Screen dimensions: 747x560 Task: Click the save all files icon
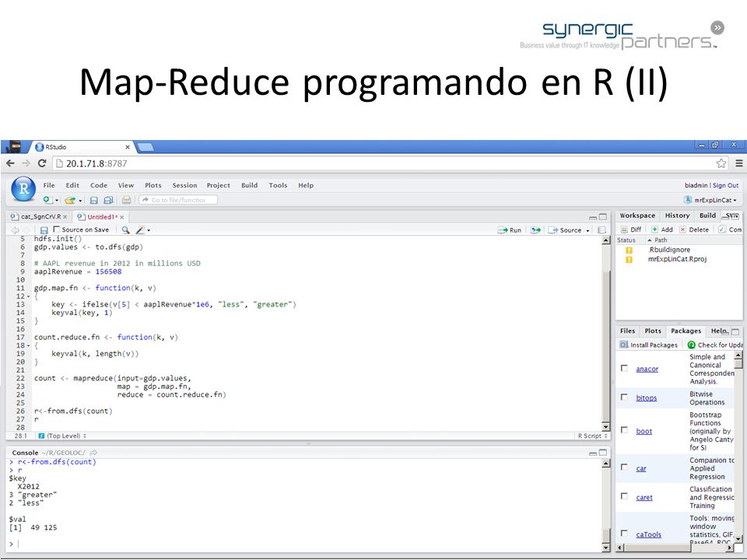[109, 201]
